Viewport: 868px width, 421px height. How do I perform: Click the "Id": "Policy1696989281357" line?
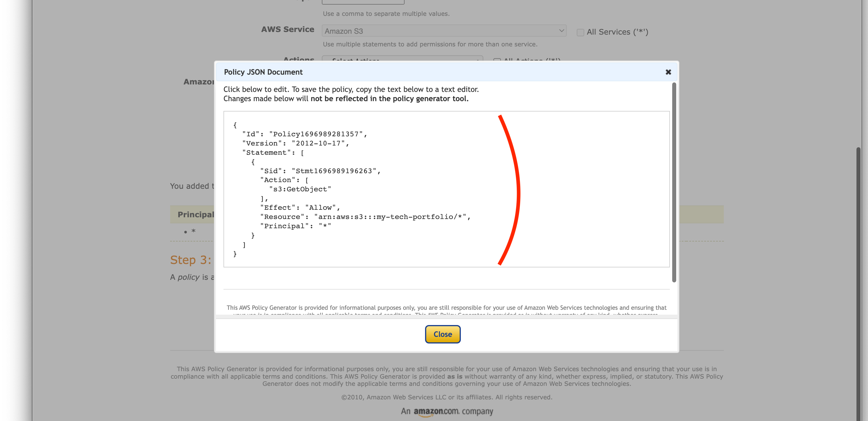pos(305,134)
